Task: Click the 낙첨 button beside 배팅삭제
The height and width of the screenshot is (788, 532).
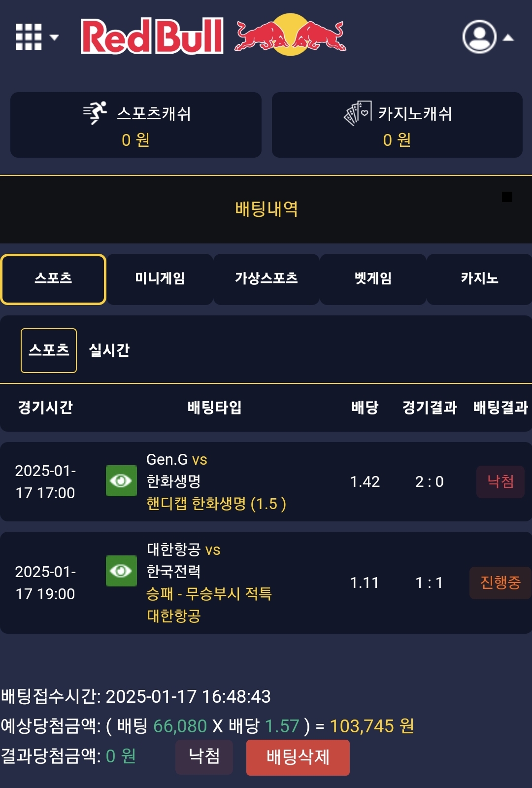Action: 204,756
